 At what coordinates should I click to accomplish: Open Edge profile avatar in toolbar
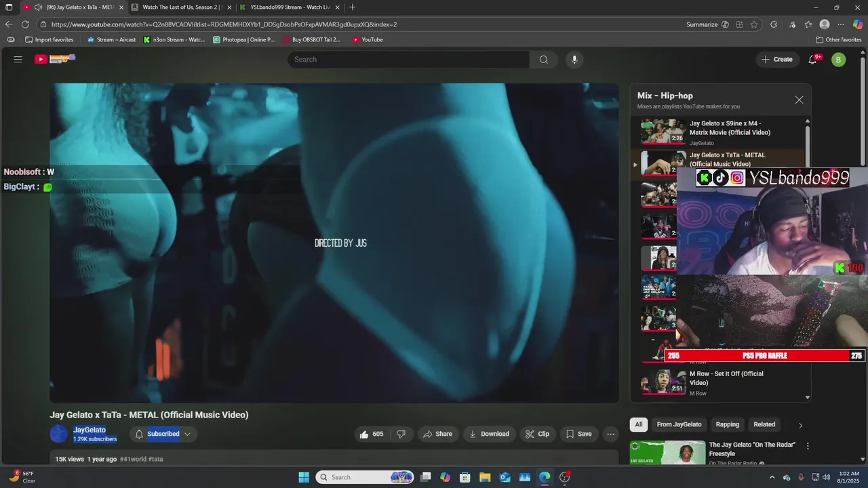[x=825, y=24]
